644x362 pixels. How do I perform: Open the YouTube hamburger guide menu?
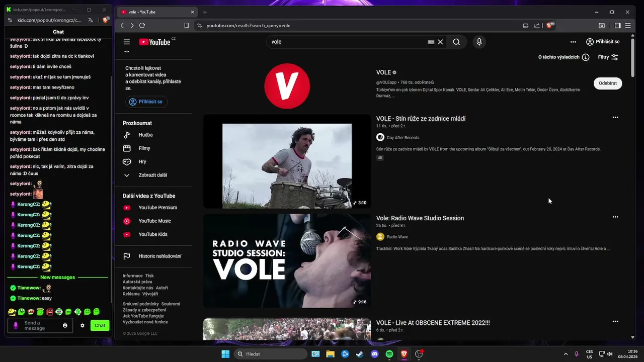(127, 42)
